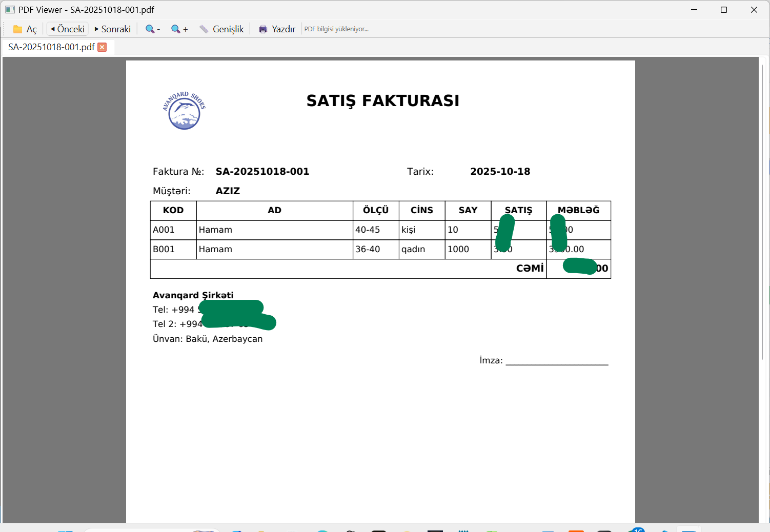
Task: Click the SATIŞ FAKTURASI invoice title
Action: coord(382,101)
